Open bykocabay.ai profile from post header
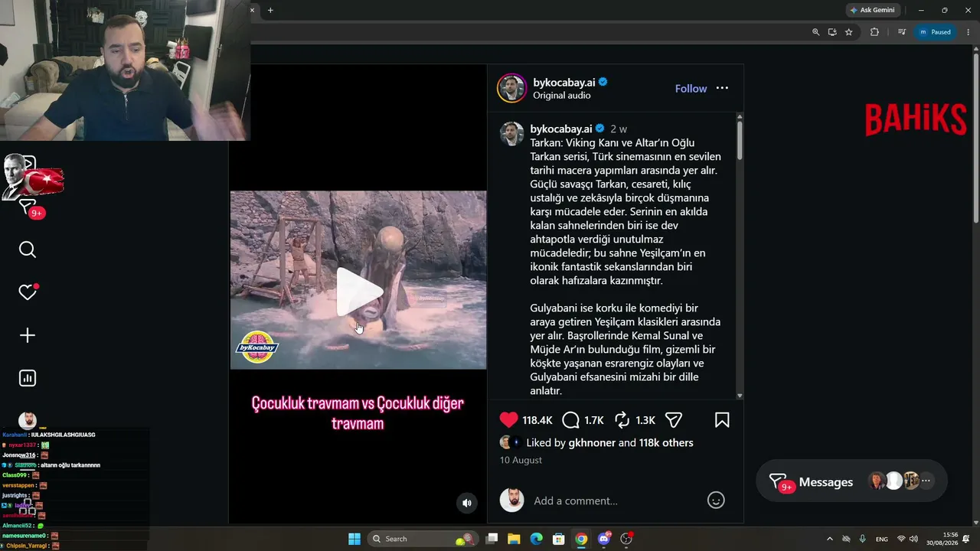The image size is (980, 551). point(563,82)
